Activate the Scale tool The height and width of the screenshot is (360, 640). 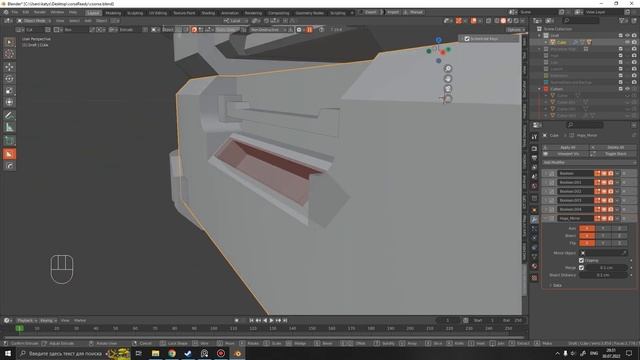click(x=9, y=91)
